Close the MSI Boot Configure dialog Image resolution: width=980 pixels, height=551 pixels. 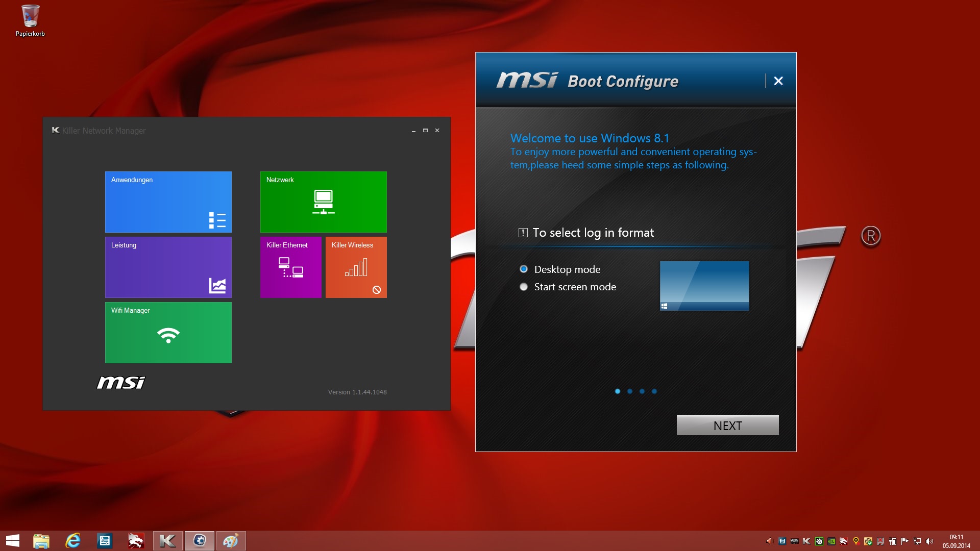(x=778, y=81)
